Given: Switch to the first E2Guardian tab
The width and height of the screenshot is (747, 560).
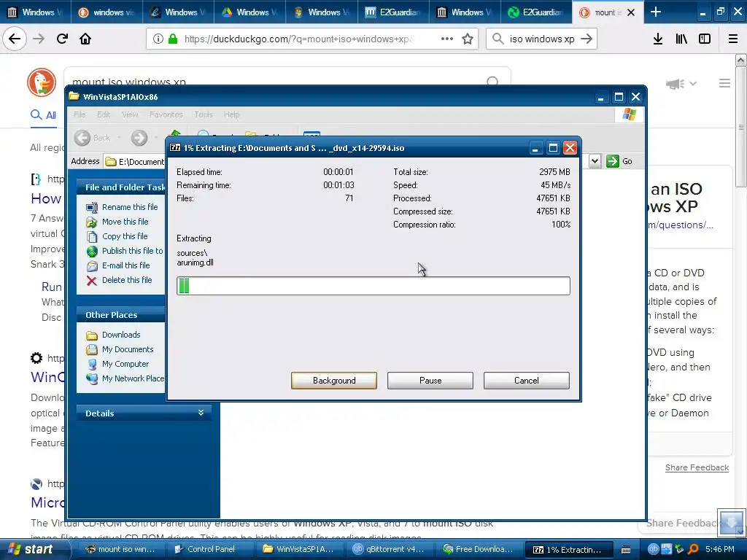Looking at the screenshot, I should coord(393,12).
